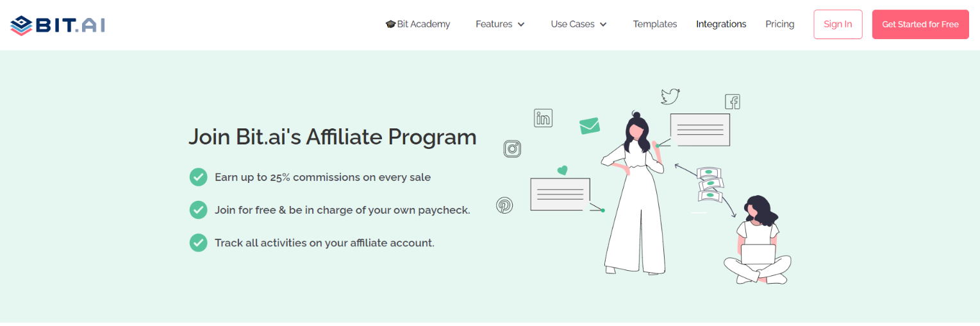Image resolution: width=980 pixels, height=326 pixels.
Task: Click the Join Bit.ai's Affiliate Program heading
Action: click(x=333, y=137)
